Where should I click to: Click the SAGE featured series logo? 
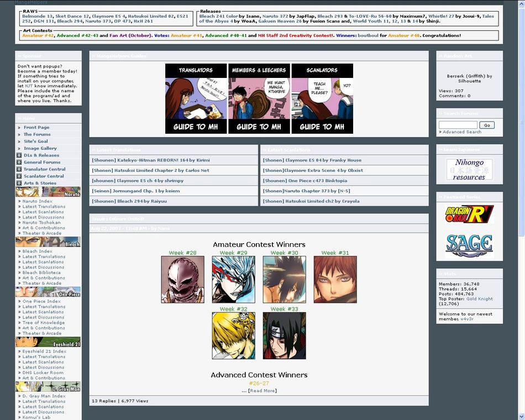click(x=469, y=245)
